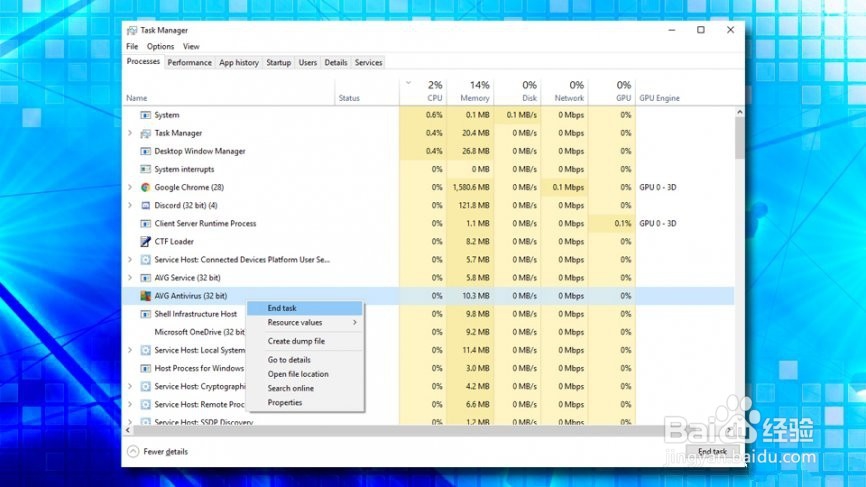Click the Discord process icon
The height and width of the screenshot is (487, 866).
pyautogui.click(x=145, y=205)
